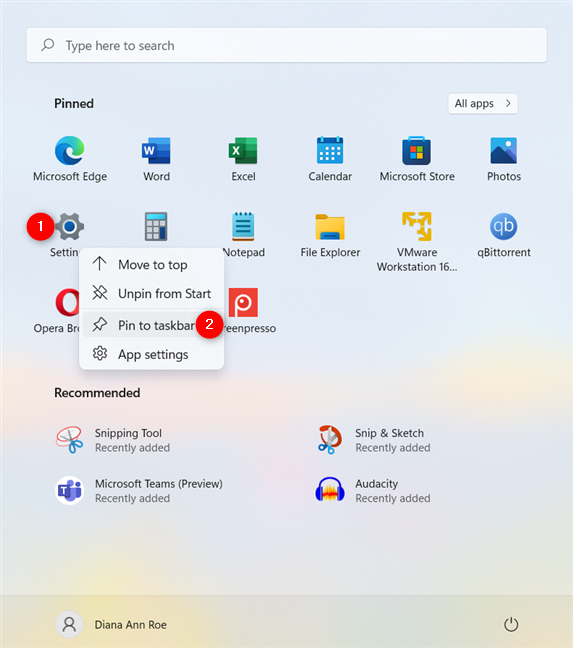573x648 pixels.
Task: Click the Recommended section heading
Action: 97,393
